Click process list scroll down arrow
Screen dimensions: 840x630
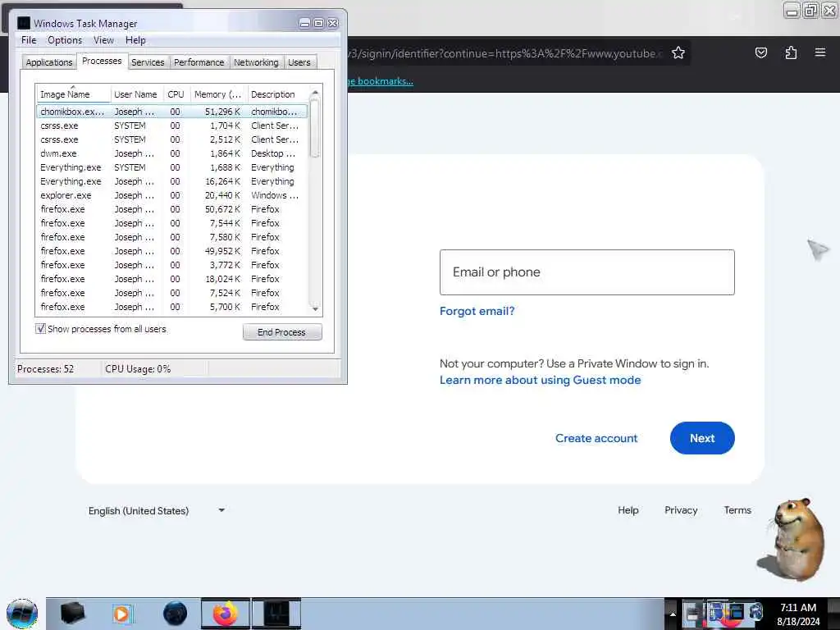(x=315, y=308)
